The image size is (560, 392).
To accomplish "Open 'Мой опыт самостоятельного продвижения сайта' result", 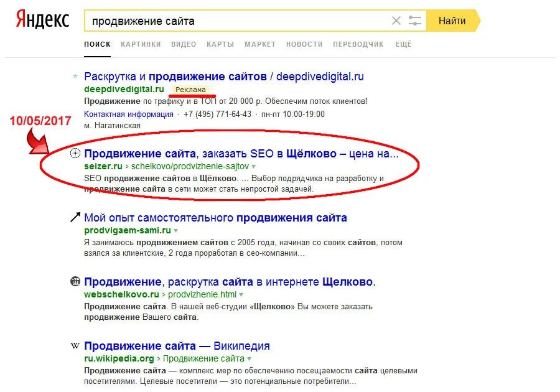I will click(215, 218).
